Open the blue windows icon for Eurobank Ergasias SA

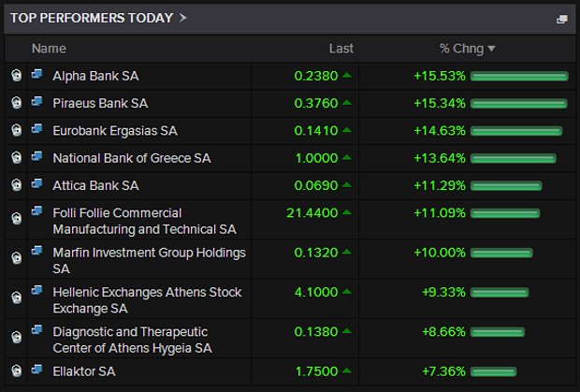tap(36, 129)
